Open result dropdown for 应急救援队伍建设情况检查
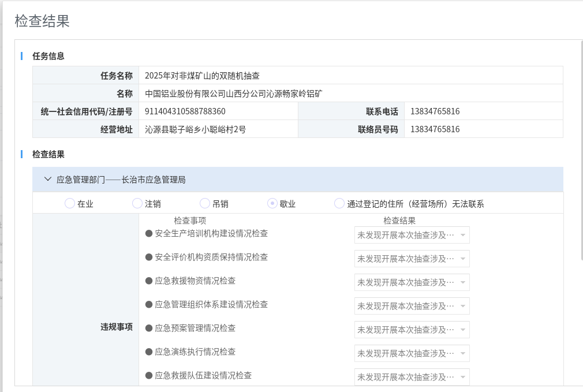 click(x=412, y=377)
